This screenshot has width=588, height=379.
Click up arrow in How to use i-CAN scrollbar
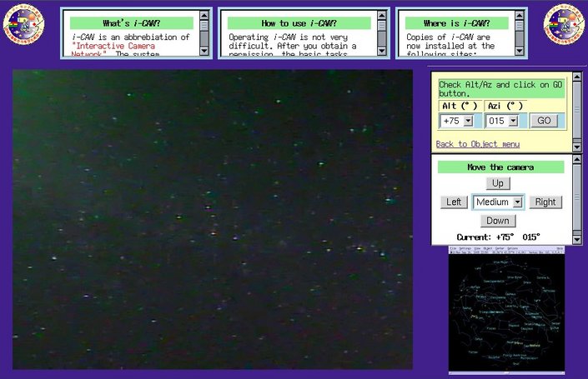[381, 15]
